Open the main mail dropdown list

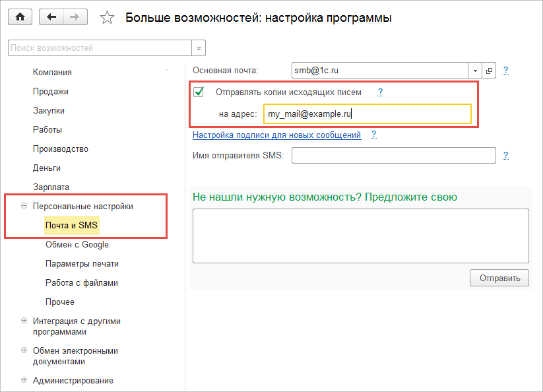476,70
